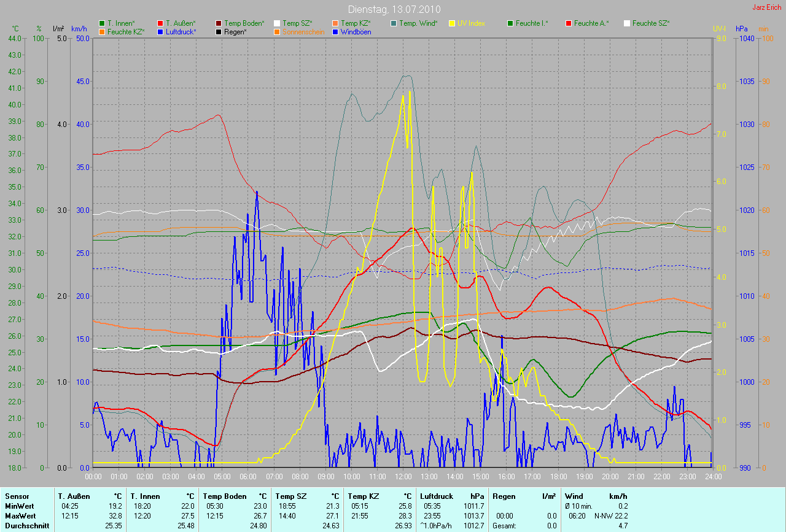Image resolution: width=786 pixels, height=532 pixels.
Task: Click the Temp KZ legend label
Action: (x=356, y=23)
